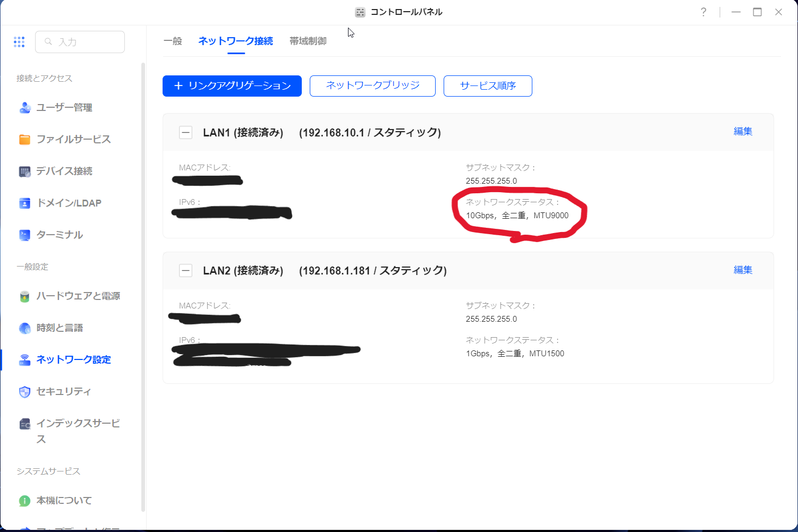
Task: Collapse the LAN2 section
Action: point(185,271)
